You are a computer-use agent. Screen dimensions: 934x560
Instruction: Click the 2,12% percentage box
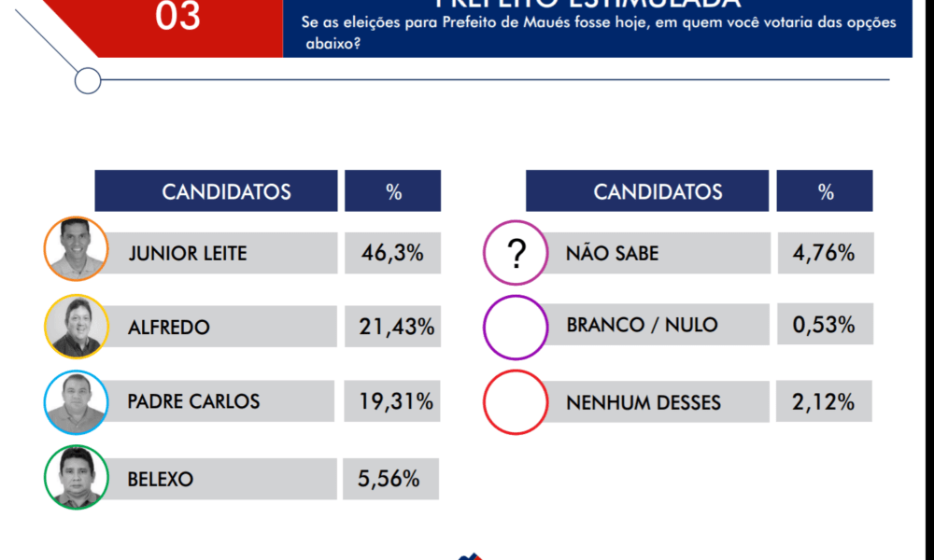tap(825, 401)
